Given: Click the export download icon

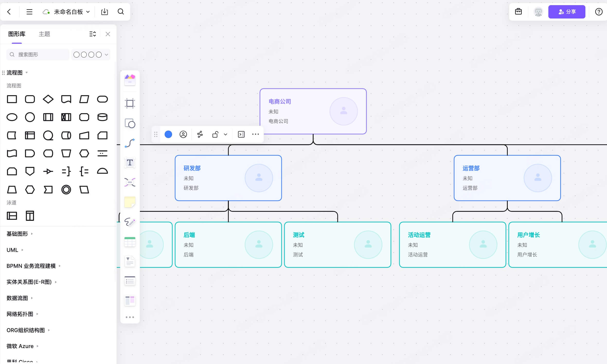Looking at the screenshot, I should click(104, 12).
